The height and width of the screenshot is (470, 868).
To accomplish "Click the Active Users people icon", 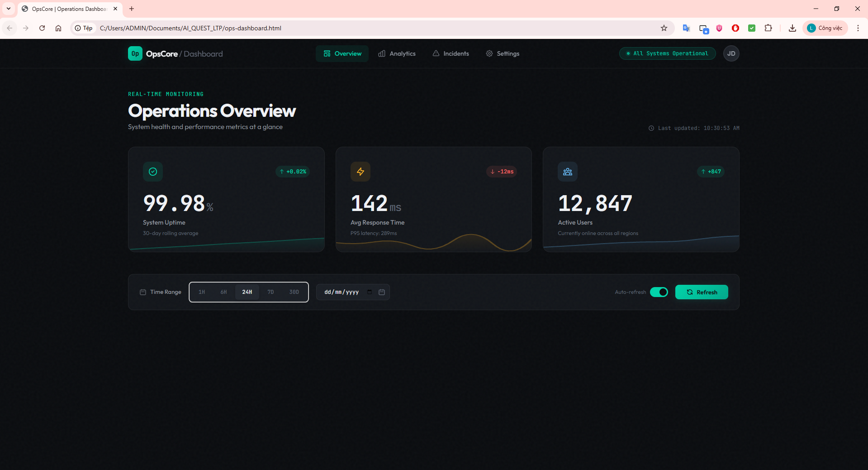I will pyautogui.click(x=567, y=172).
